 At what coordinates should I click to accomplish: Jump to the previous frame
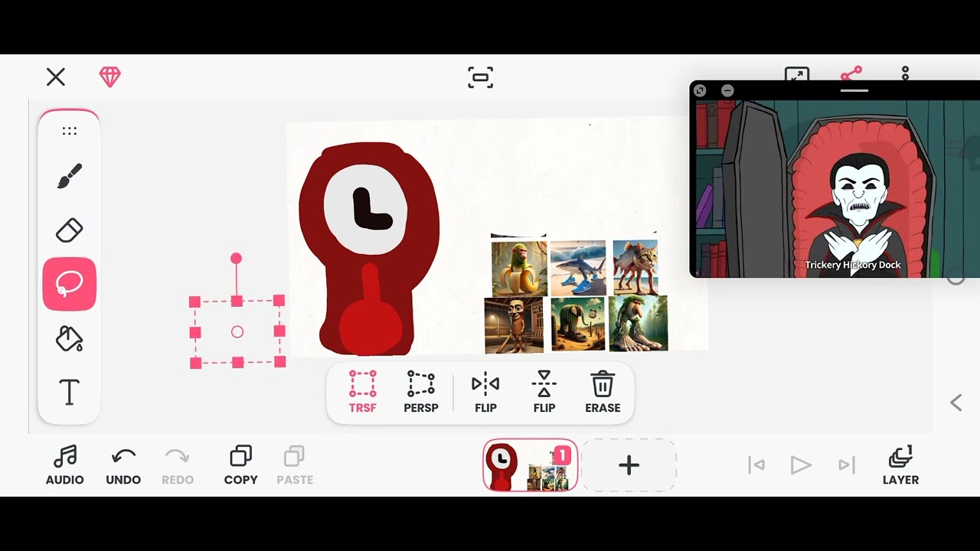click(x=756, y=465)
